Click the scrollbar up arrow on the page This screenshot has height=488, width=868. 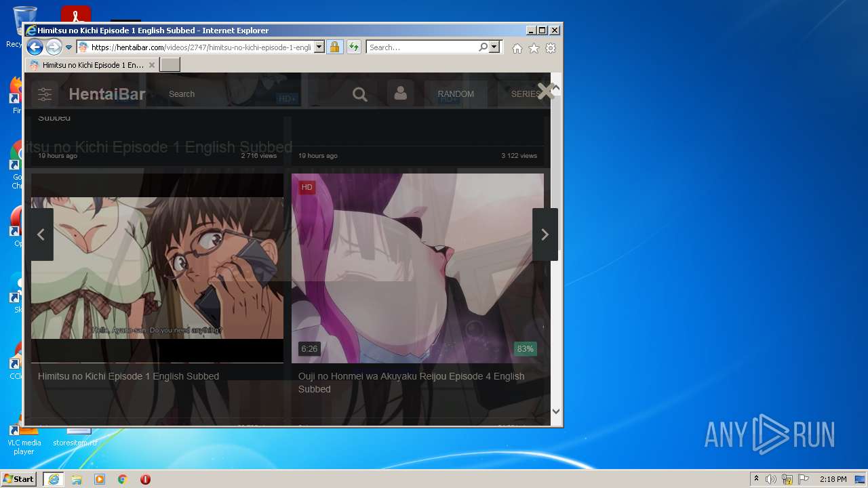[556, 88]
